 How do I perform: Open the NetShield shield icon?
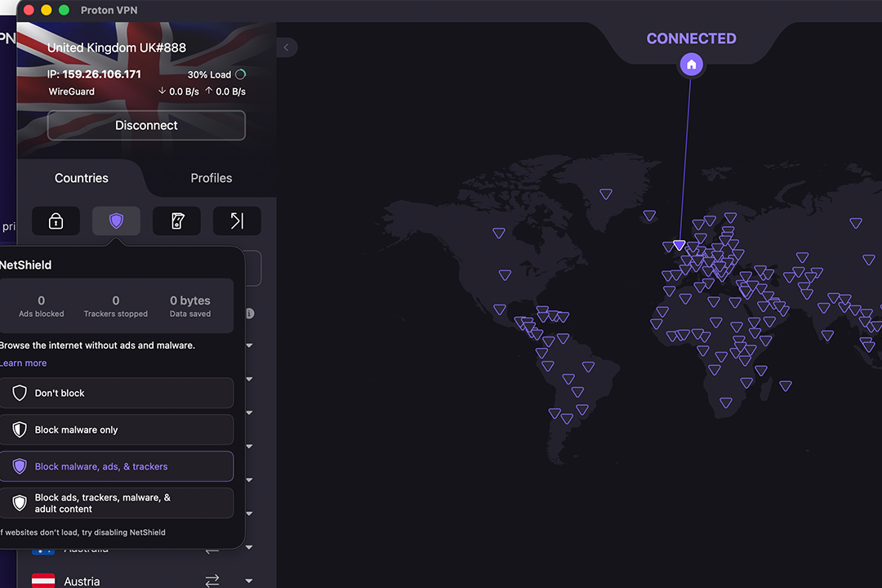(x=116, y=220)
